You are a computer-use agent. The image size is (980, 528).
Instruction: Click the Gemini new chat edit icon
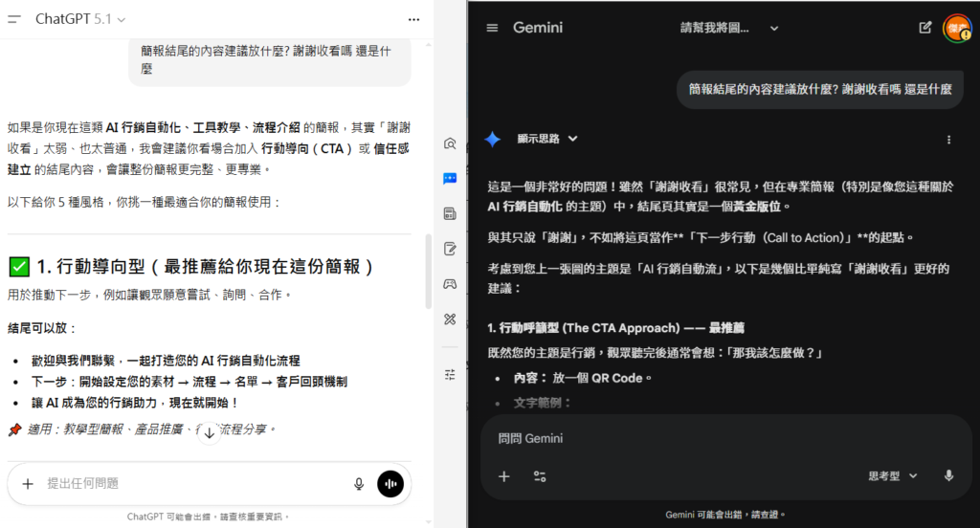924,28
